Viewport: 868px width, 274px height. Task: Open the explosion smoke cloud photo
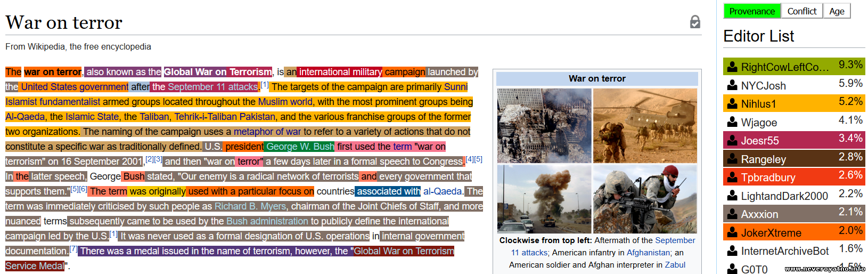544,199
